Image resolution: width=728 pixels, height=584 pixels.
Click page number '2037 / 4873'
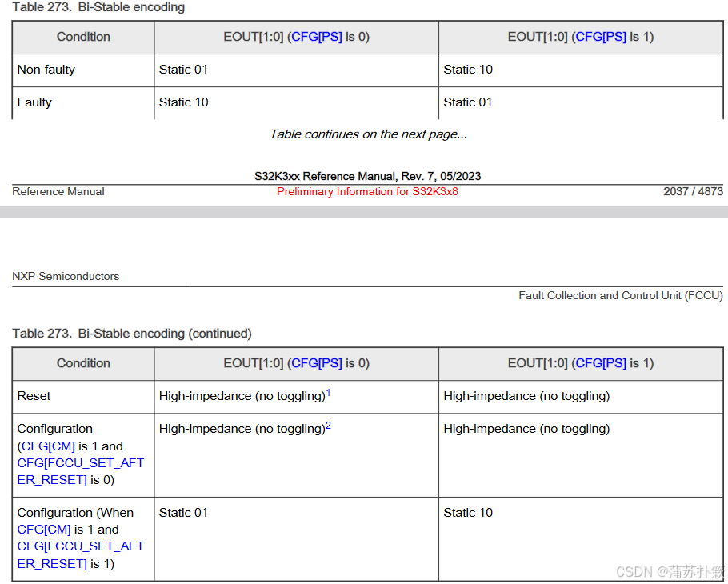click(693, 191)
